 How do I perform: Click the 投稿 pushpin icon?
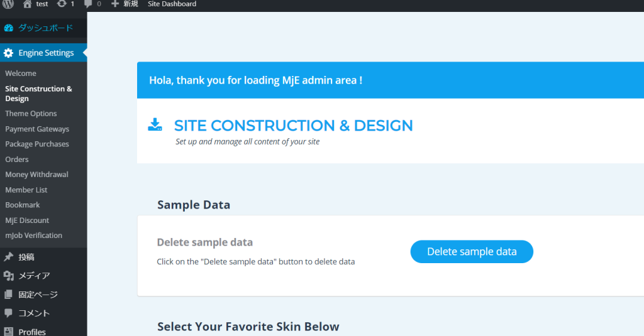click(x=8, y=257)
